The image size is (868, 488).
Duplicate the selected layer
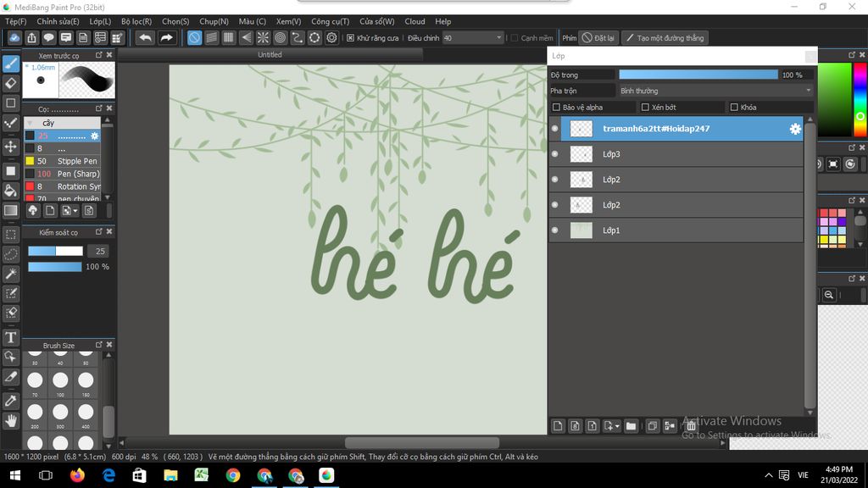[x=653, y=426]
